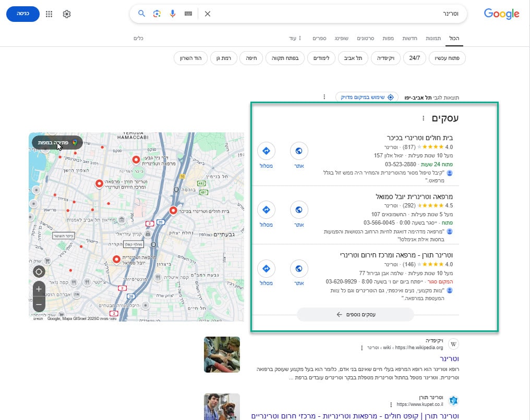The height and width of the screenshot is (420, 530).
Task: Select the לימודים filter chip
Action: (321, 58)
